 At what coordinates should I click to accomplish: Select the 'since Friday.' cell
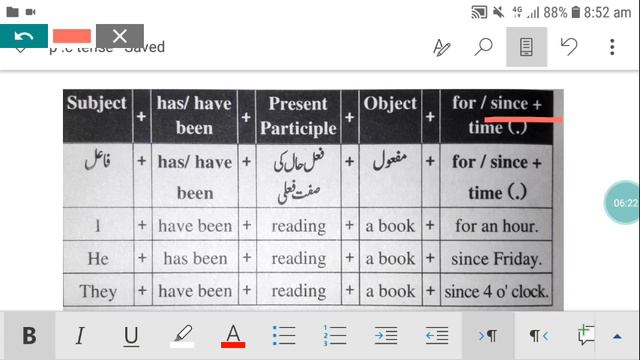(x=496, y=258)
